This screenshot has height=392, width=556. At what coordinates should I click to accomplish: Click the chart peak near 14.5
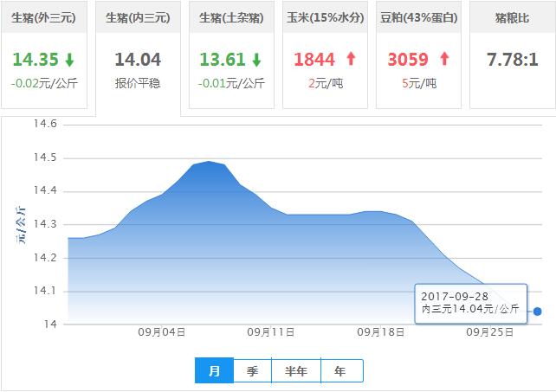pyautogui.click(x=209, y=162)
